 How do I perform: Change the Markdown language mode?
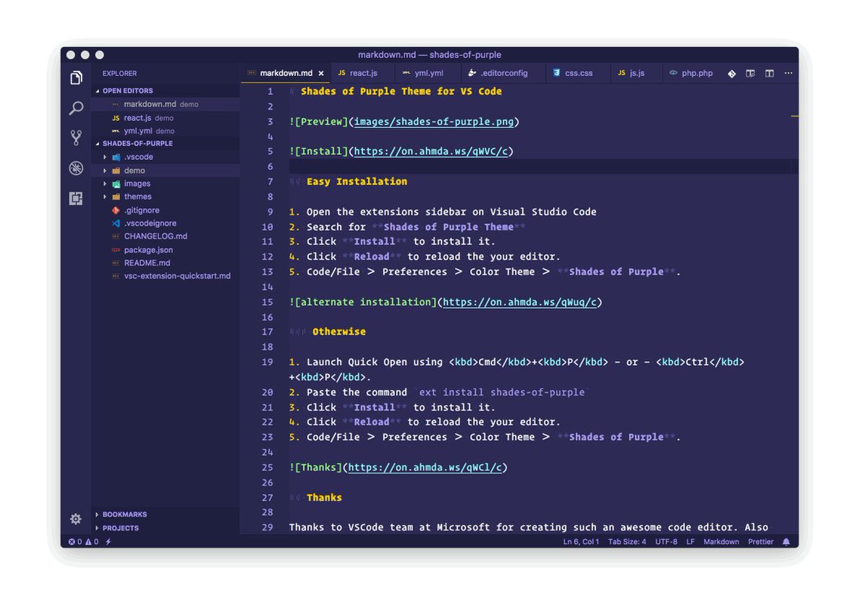[721, 542]
